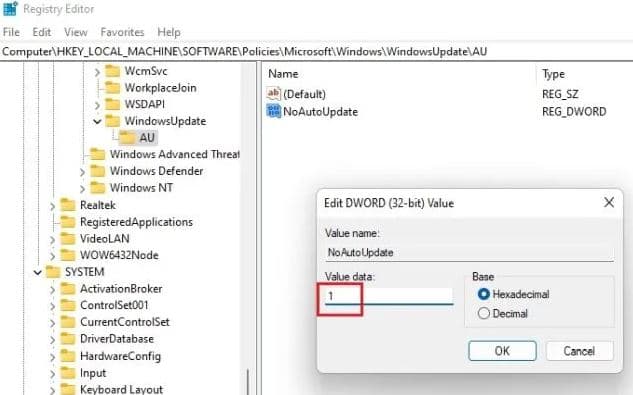This screenshot has width=633, height=395.
Task: Open the Help menu
Action: [169, 32]
